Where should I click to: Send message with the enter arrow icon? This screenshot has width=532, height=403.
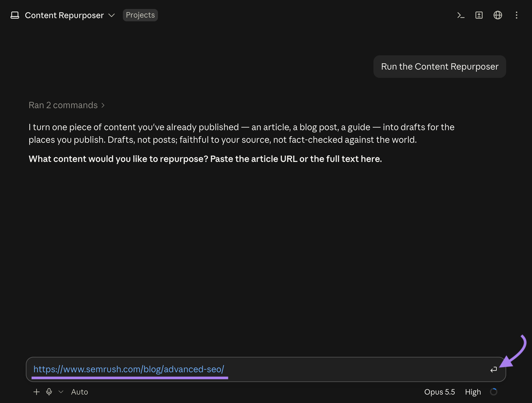point(493,370)
